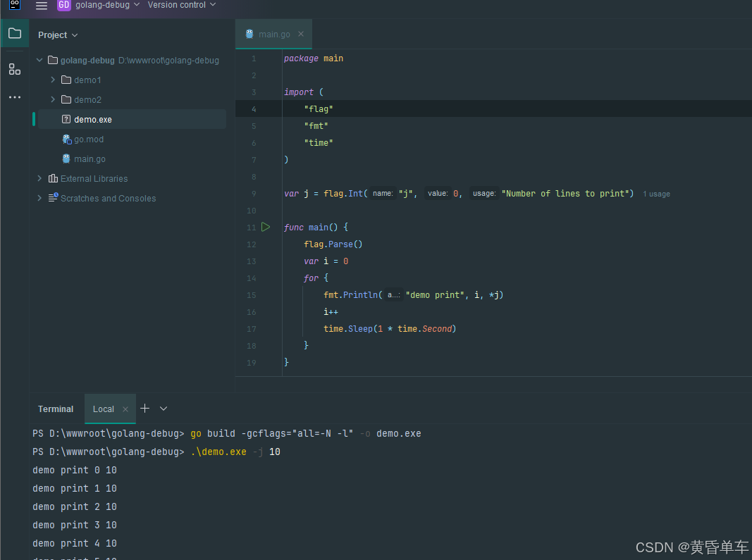
Task: Expand External Libraries node
Action: [40, 179]
